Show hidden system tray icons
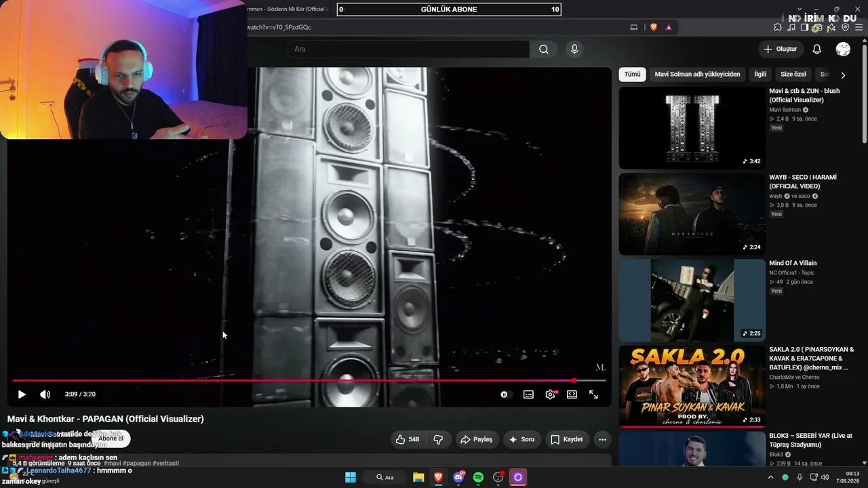 (770, 477)
